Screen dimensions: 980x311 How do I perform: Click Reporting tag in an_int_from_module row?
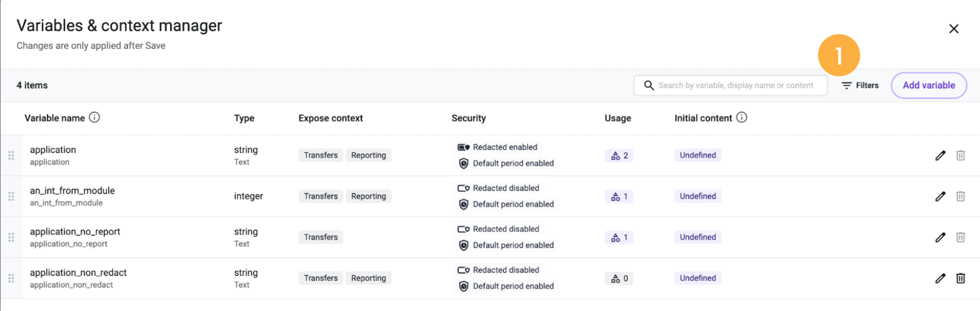(x=368, y=196)
